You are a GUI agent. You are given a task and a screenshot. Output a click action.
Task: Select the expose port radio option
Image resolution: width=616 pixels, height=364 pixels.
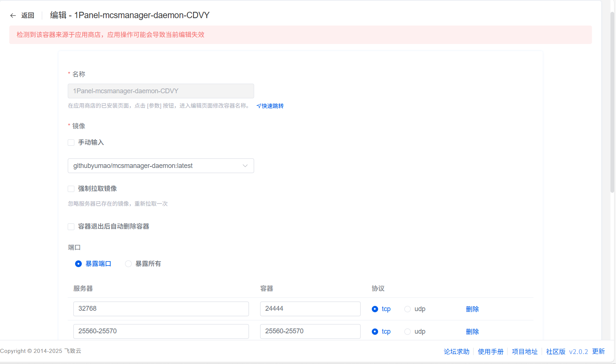click(78, 264)
